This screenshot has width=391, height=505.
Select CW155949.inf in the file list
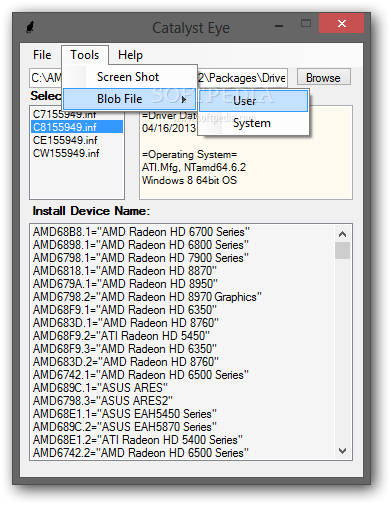coord(77,153)
